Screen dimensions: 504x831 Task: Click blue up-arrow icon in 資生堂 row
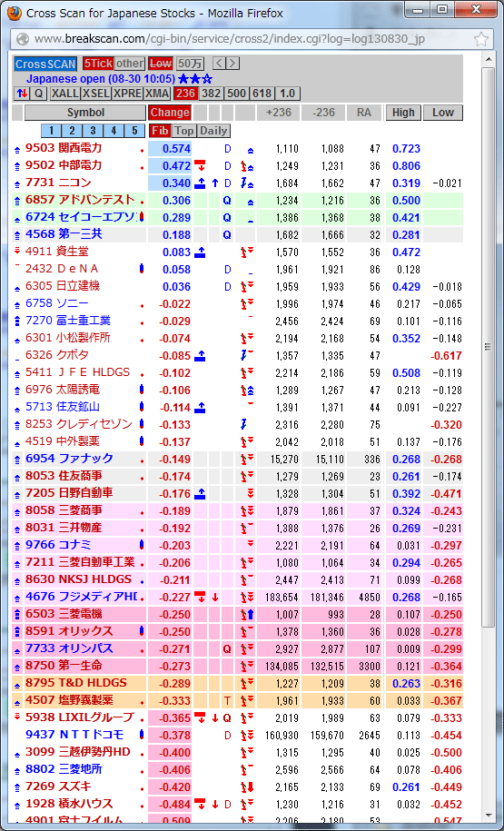coord(200,252)
